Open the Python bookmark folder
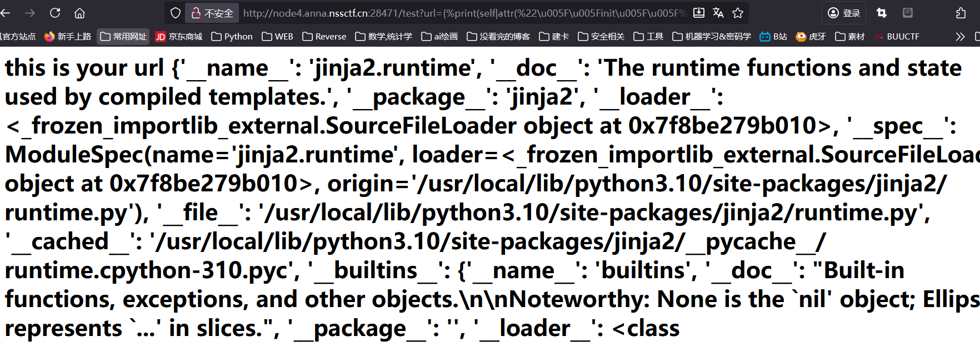The width and height of the screenshot is (980, 346). point(232,36)
